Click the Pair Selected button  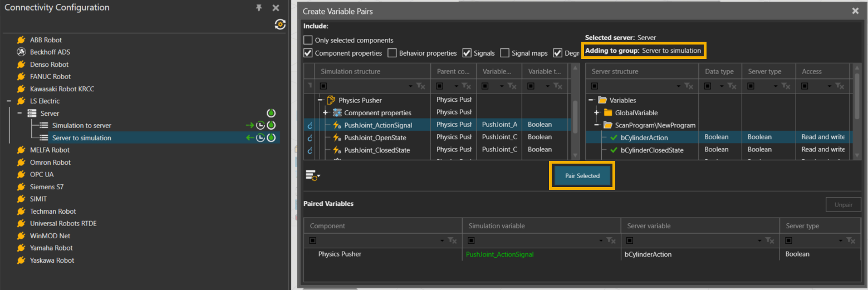pyautogui.click(x=582, y=176)
